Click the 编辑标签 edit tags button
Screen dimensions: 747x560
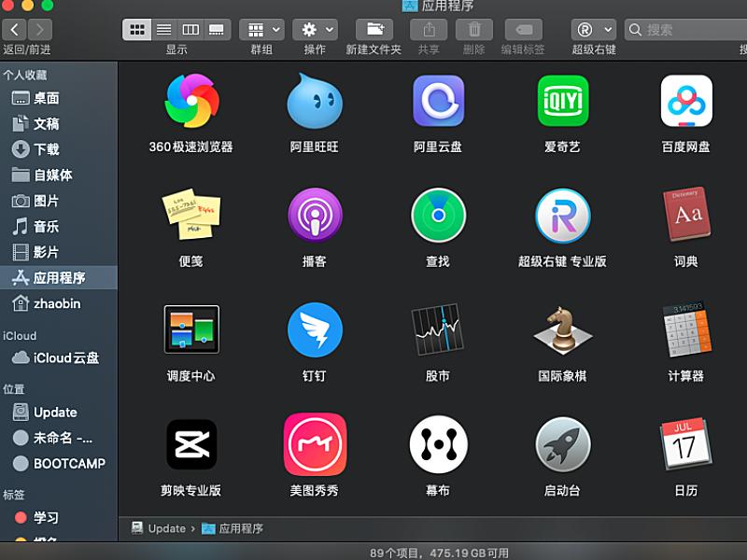click(x=524, y=30)
